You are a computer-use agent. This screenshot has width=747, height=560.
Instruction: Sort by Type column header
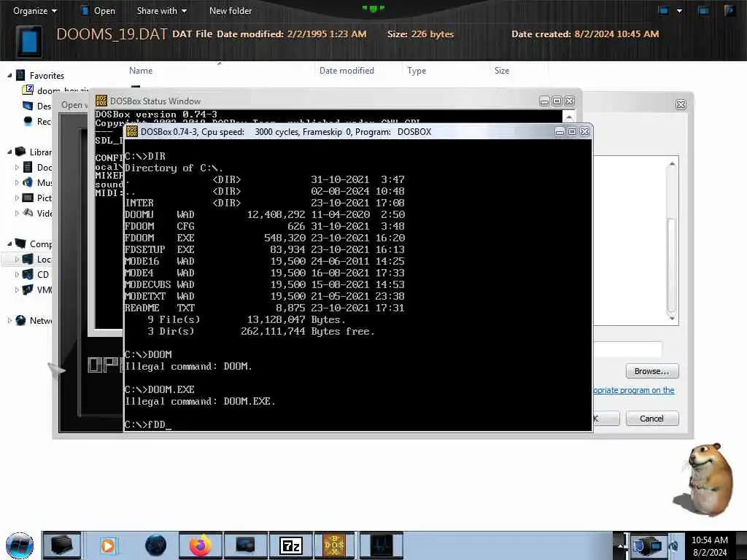click(x=417, y=71)
